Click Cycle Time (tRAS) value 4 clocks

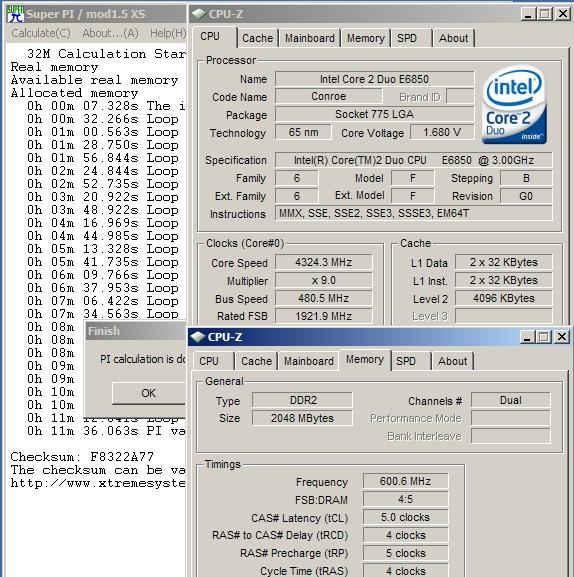[x=405, y=570]
